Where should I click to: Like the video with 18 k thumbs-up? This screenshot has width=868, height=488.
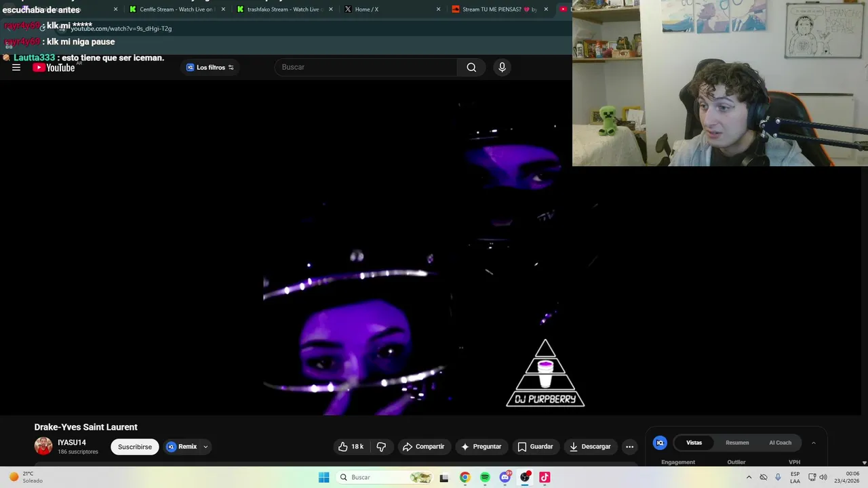coord(351,447)
